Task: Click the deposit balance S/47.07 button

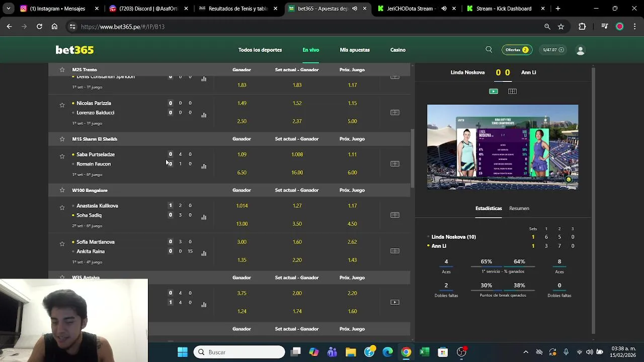Action: tap(553, 50)
